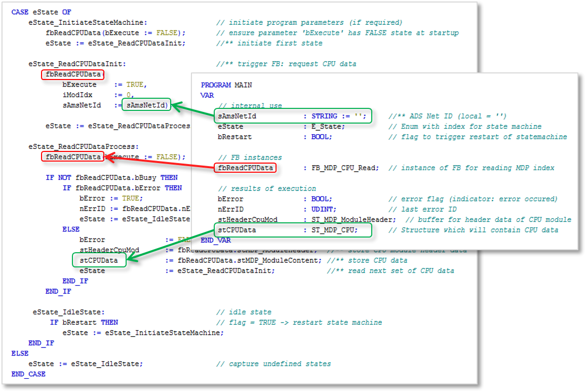This screenshot has height=392, width=587.
Task: Click comment 'initiate program parameters (if required)'
Action: 309,22
